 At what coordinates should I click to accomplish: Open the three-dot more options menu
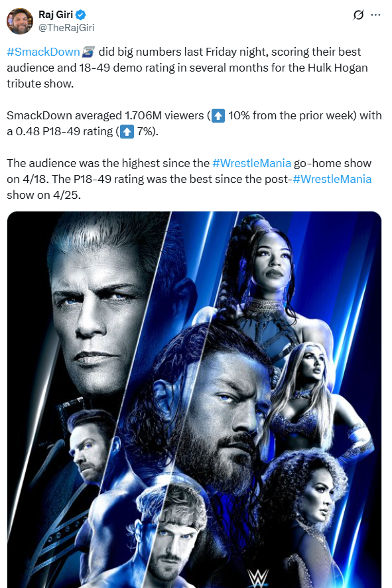(x=375, y=15)
